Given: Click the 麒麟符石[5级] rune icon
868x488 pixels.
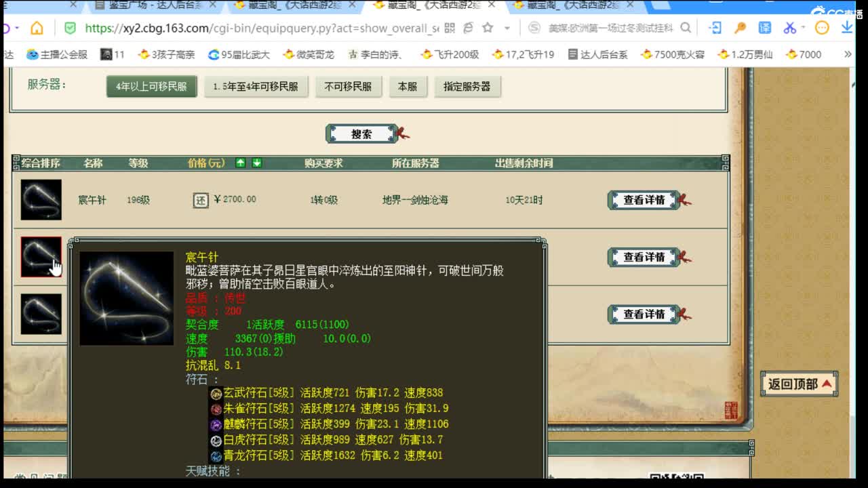Looking at the screenshot, I should click(216, 424).
